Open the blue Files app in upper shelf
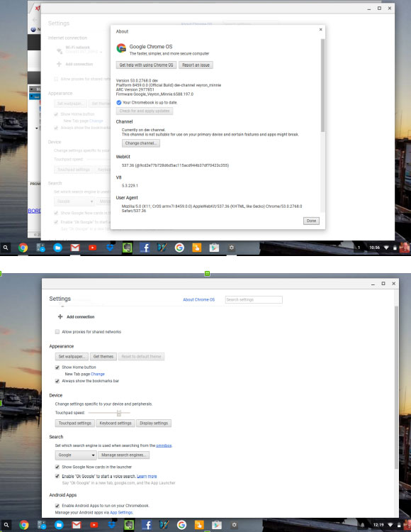Image resolution: width=411 pixels, height=532 pixels. (x=57, y=248)
